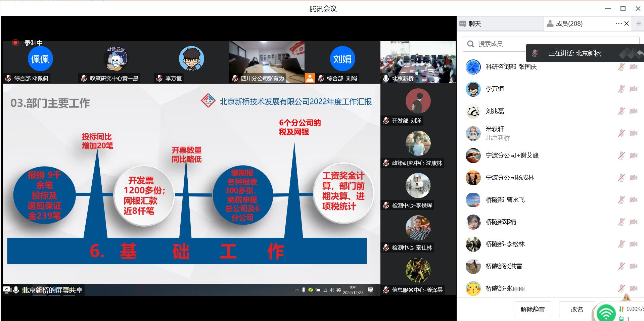Click camera icon for 宁波分公司杨成林
The height and width of the screenshot is (321, 644).
(634, 178)
